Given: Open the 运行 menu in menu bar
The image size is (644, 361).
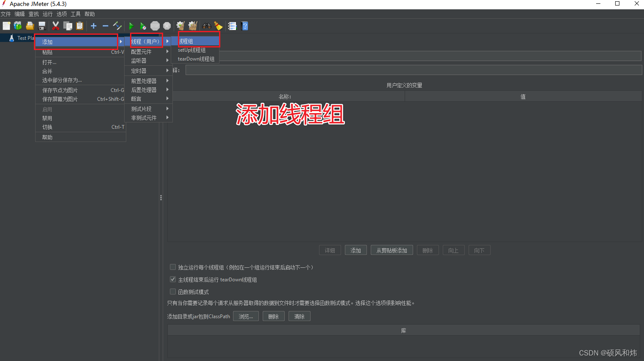Looking at the screenshot, I should (48, 14).
